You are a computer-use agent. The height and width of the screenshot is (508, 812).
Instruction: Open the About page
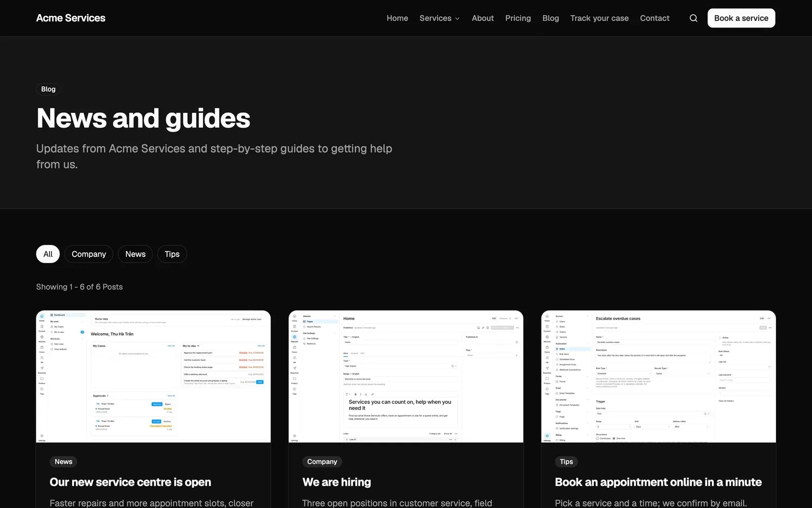point(483,18)
